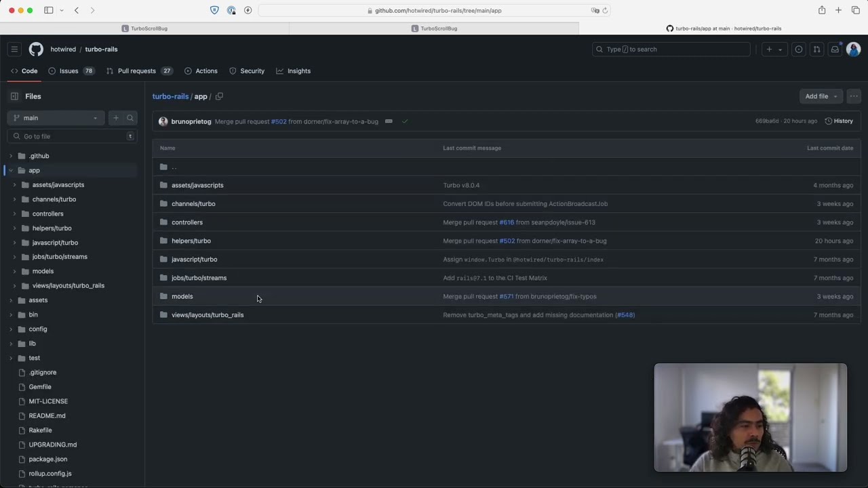
Task: Open the Actions tab
Action: click(201, 71)
